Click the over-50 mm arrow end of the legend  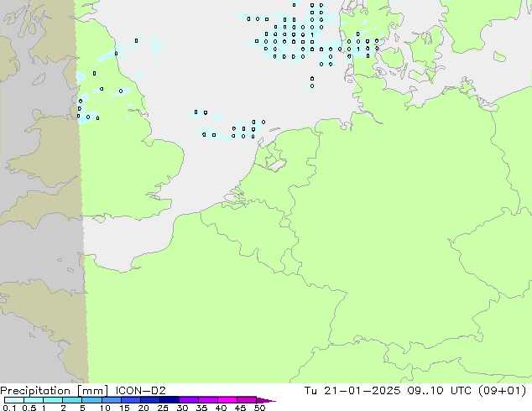point(266,400)
